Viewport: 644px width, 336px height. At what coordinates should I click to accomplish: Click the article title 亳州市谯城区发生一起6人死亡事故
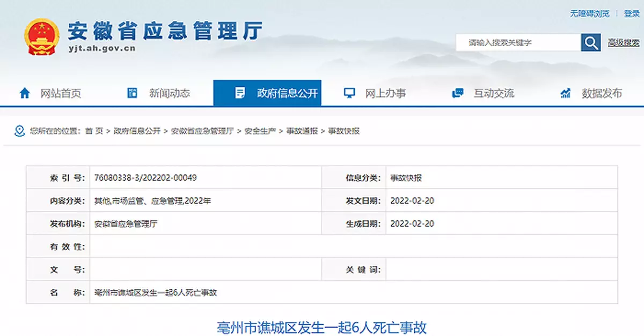[x=321, y=327]
